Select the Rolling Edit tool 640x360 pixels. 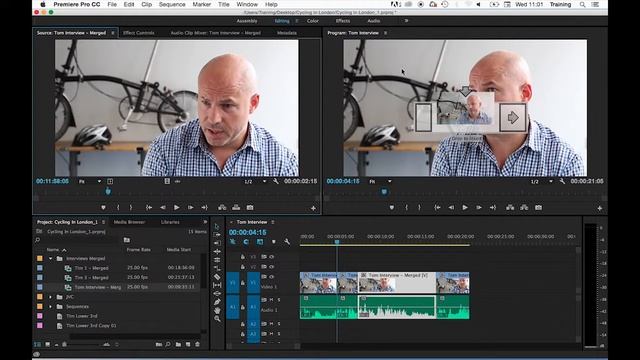coord(217,251)
